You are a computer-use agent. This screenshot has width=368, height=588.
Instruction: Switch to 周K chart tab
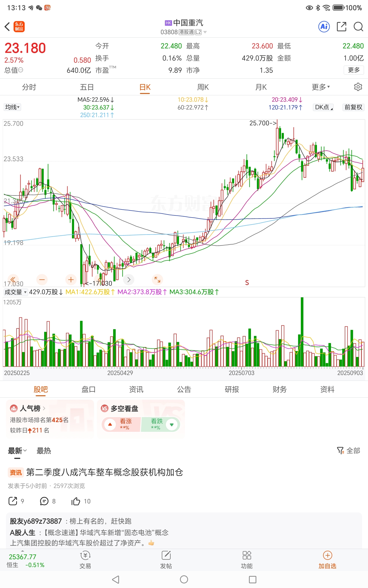(203, 87)
